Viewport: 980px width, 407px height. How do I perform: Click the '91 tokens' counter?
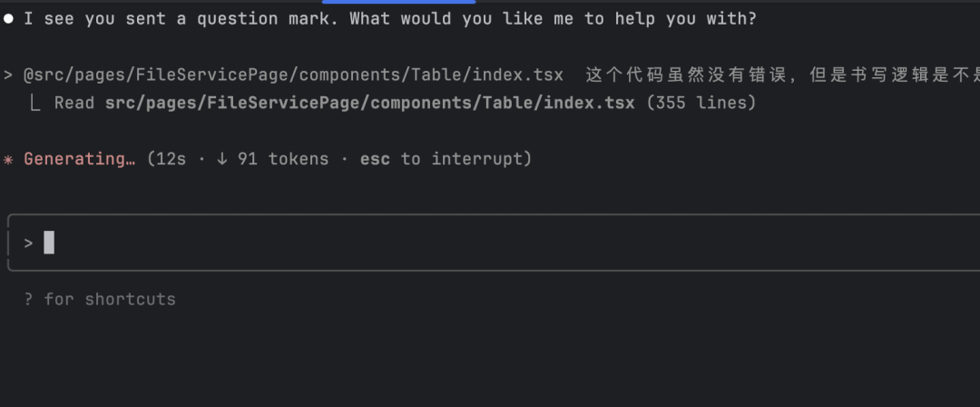click(283, 159)
